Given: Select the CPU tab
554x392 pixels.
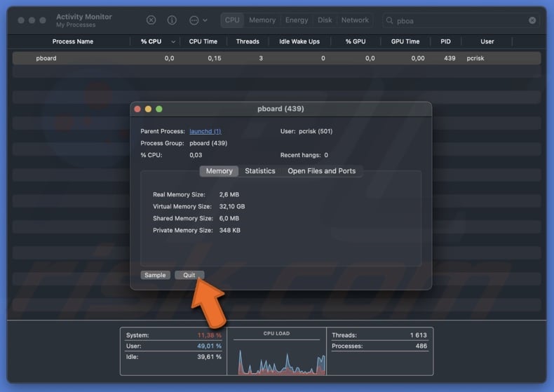Looking at the screenshot, I should 232,20.
